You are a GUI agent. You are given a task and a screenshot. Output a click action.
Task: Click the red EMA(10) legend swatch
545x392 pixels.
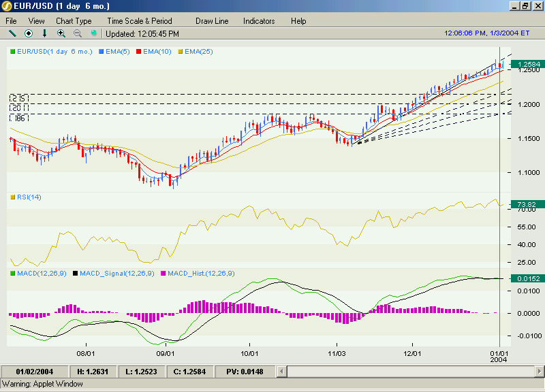[x=139, y=52]
